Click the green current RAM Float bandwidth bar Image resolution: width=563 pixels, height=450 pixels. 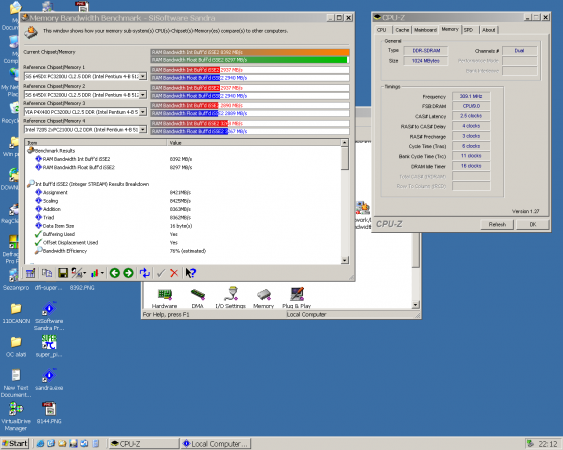[249, 60]
